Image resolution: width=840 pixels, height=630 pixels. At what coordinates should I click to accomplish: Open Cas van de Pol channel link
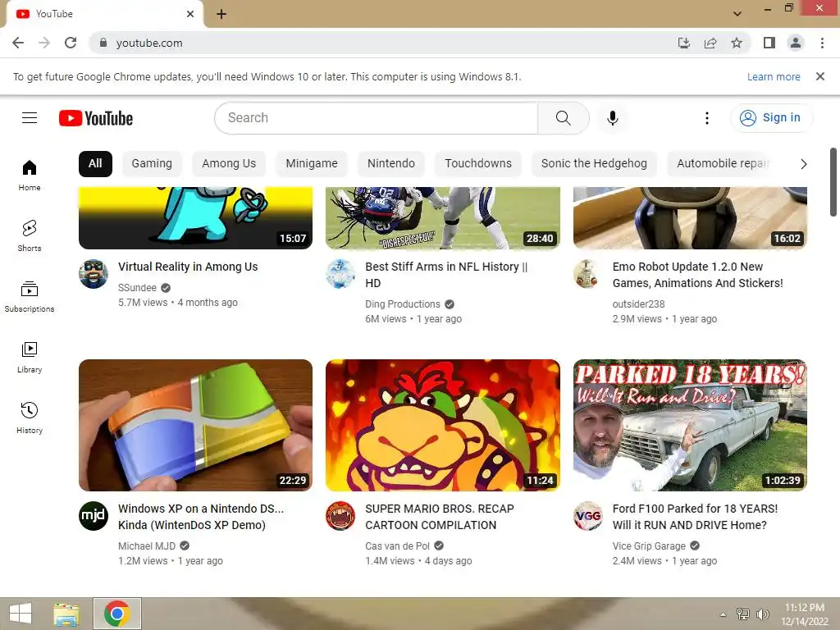coord(397,546)
